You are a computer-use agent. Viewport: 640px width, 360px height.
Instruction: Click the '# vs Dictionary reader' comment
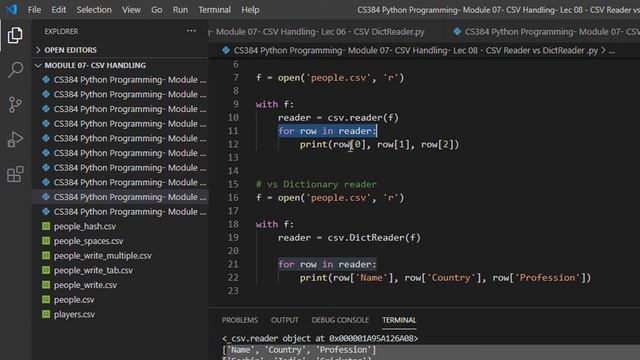tap(316, 184)
